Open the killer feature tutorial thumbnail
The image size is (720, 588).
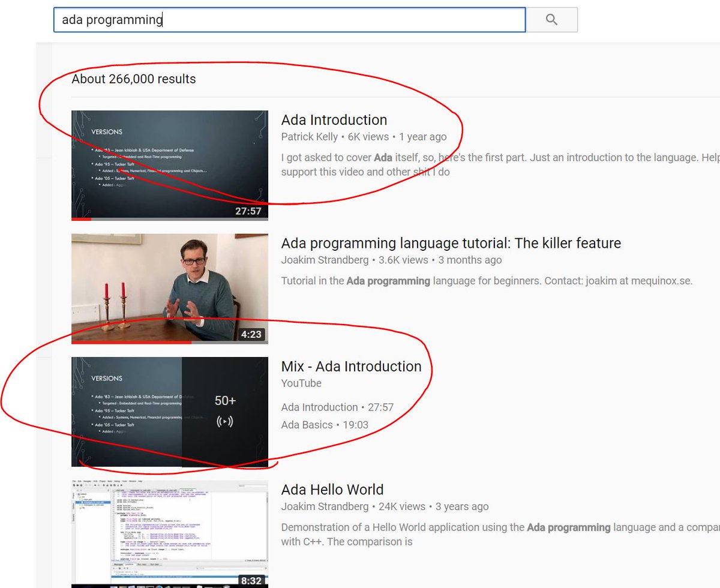(x=170, y=289)
